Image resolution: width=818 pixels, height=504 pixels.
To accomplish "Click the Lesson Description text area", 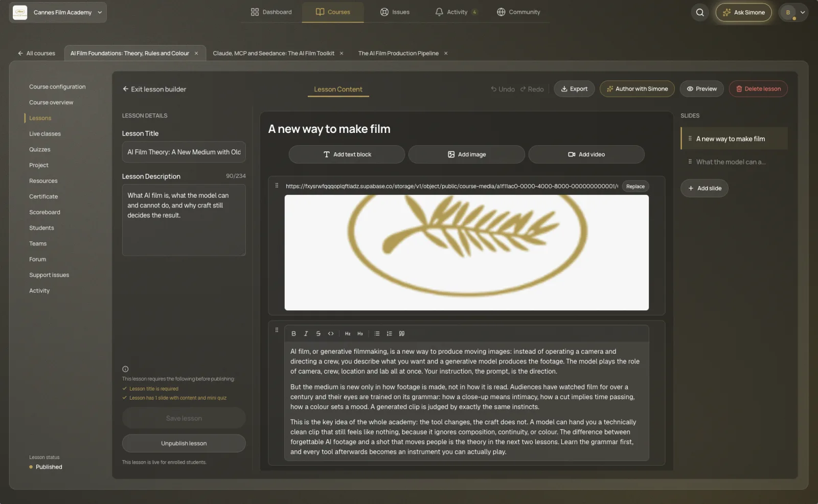I will [x=184, y=220].
